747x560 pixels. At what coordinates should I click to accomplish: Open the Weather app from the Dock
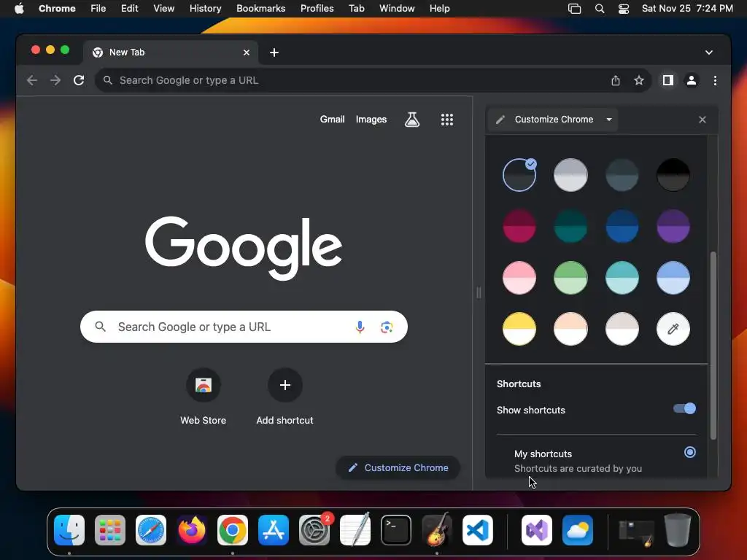578,530
